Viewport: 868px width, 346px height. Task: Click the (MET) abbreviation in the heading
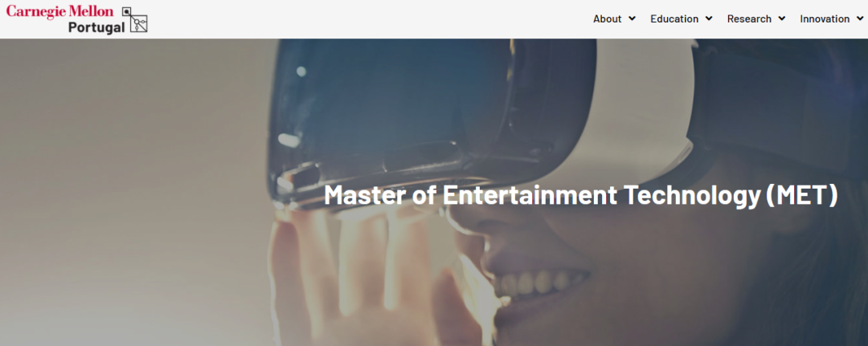tap(802, 195)
